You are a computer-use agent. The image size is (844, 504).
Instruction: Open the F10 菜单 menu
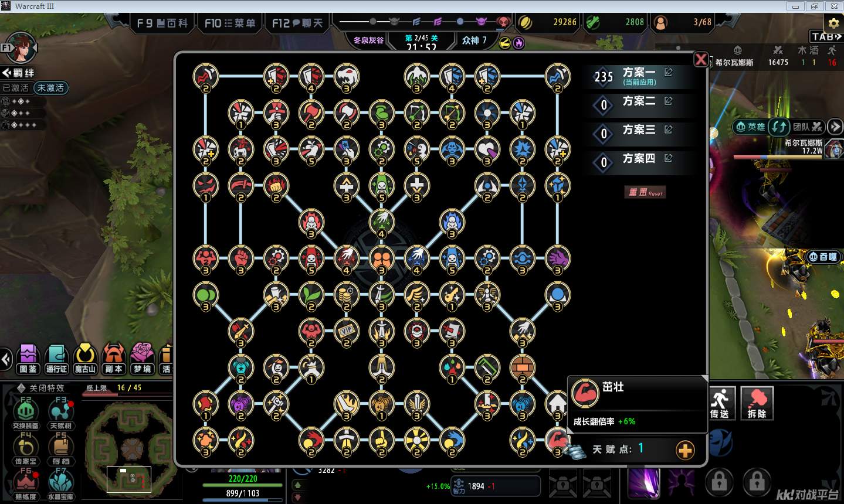pyautogui.click(x=230, y=23)
